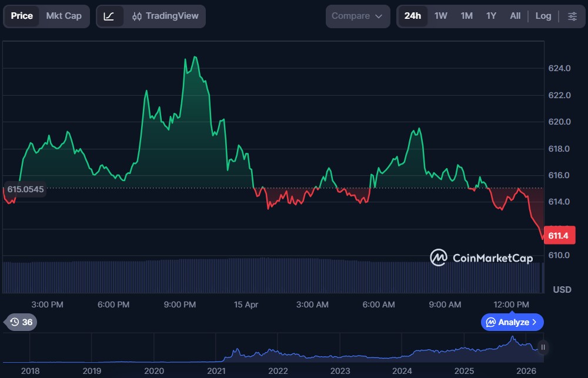Switch to Mkt Cap view
The image size is (588, 378).
tap(64, 16)
